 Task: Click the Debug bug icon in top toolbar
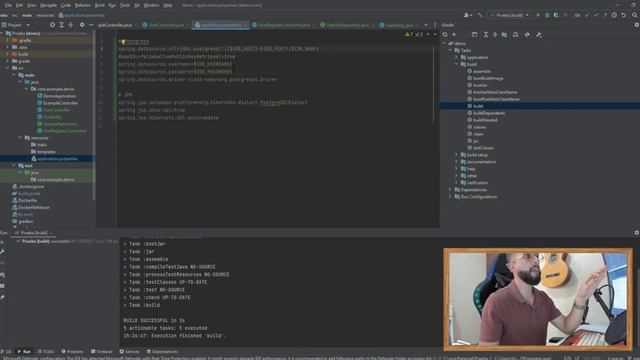547,15
